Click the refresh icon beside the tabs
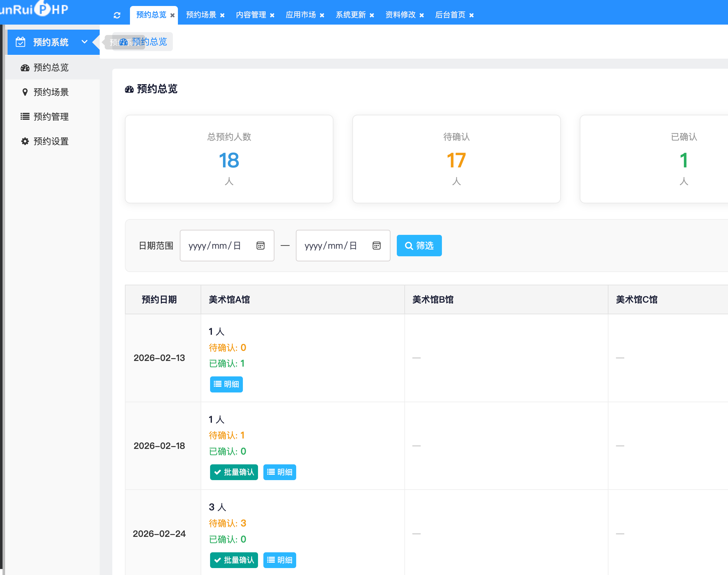 (x=117, y=15)
